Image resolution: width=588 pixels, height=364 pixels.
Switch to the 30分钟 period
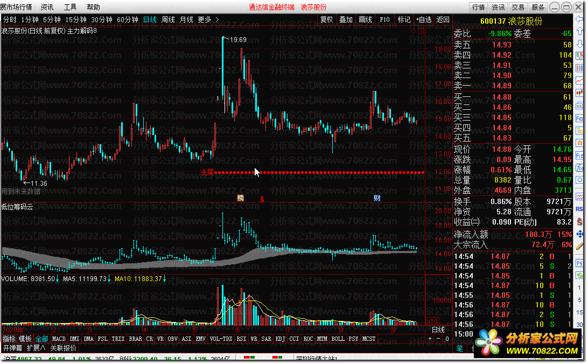(x=102, y=19)
